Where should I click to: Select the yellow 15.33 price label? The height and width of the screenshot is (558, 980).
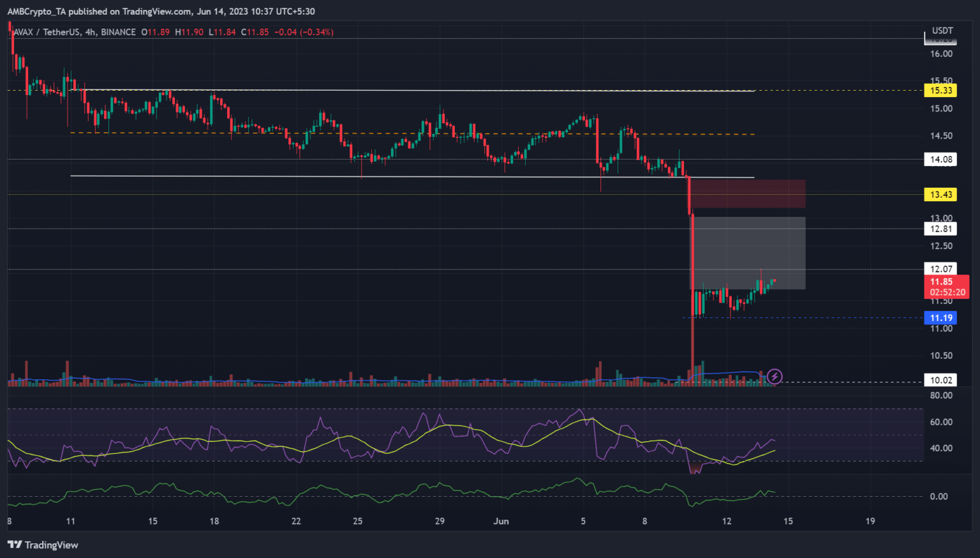[x=940, y=90]
